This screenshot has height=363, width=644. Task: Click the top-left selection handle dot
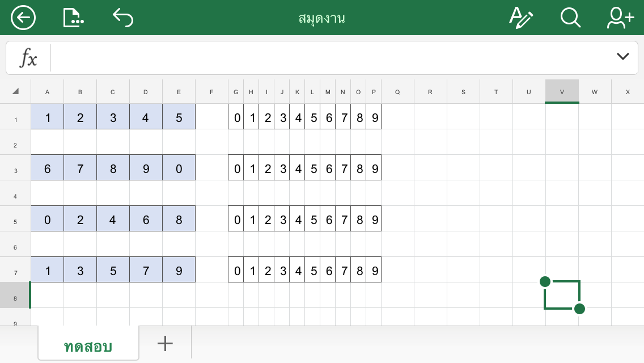click(x=545, y=281)
